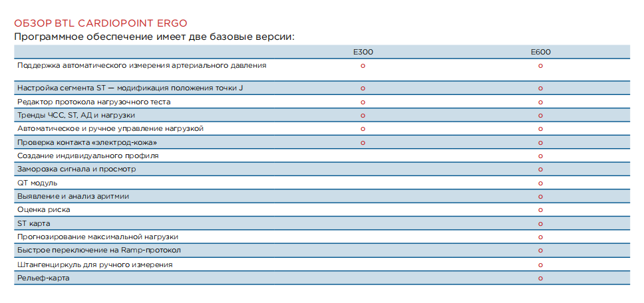Screen dimensions: 644x303
Task: Click E600 circle for Заморозка сигнала row
Action: (x=540, y=169)
